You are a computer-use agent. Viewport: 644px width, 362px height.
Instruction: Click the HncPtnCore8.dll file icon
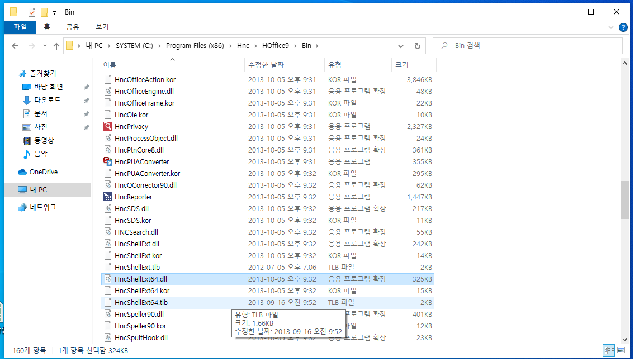(x=107, y=150)
